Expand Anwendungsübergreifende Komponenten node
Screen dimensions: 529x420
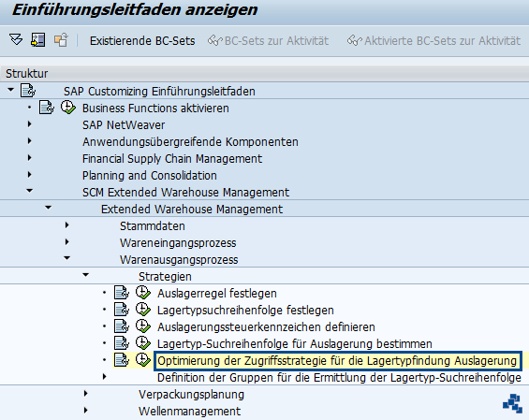(x=29, y=141)
